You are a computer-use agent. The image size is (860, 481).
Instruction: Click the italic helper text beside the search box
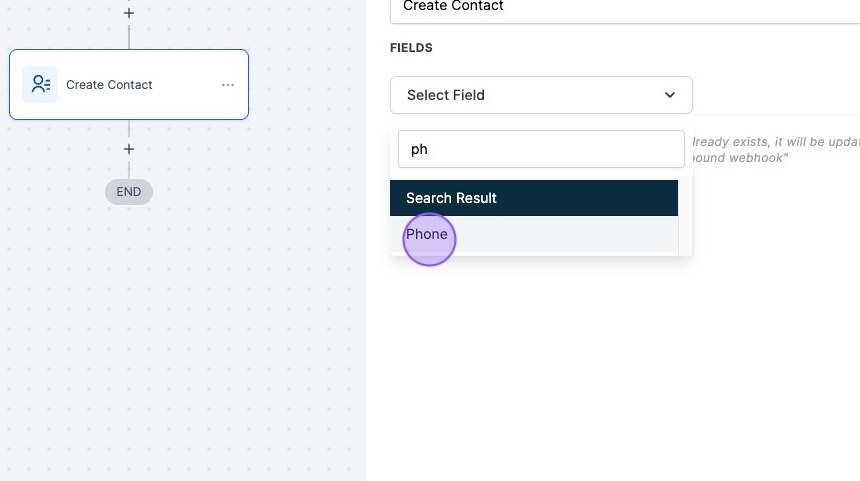[774, 142]
